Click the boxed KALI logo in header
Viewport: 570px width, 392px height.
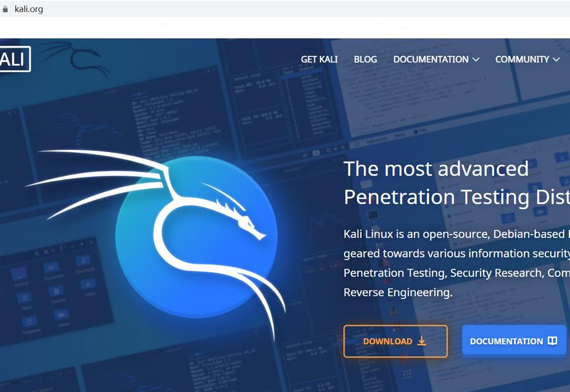pos(15,59)
